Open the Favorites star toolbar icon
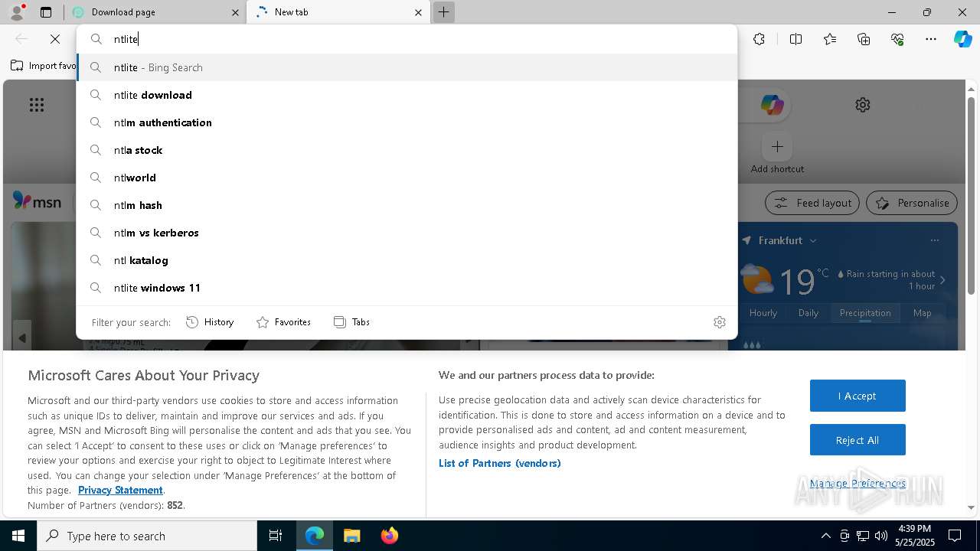 [830, 39]
